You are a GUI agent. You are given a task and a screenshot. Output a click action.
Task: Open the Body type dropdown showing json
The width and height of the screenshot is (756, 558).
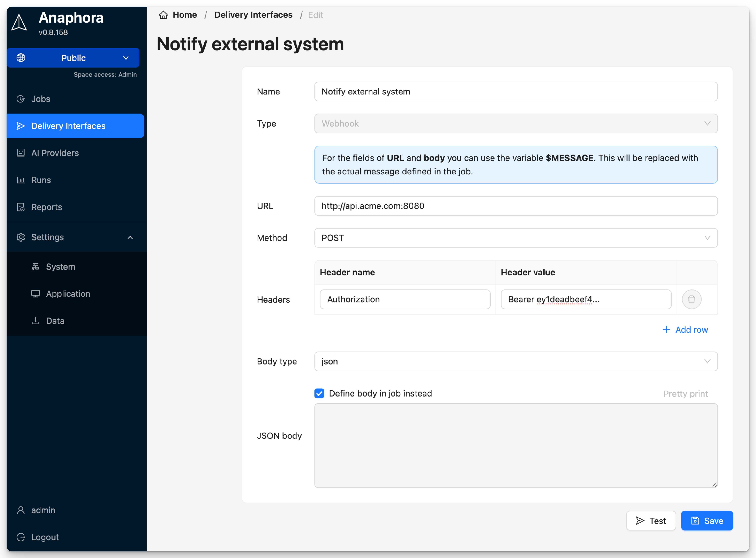516,361
